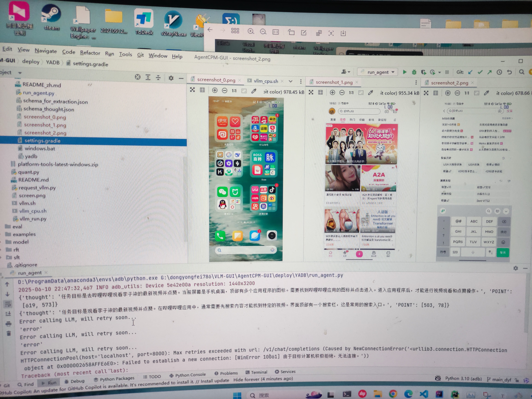This screenshot has width=532, height=399.
Task: Push commits with the Git up-arrow icon
Action: pos(490,72)
